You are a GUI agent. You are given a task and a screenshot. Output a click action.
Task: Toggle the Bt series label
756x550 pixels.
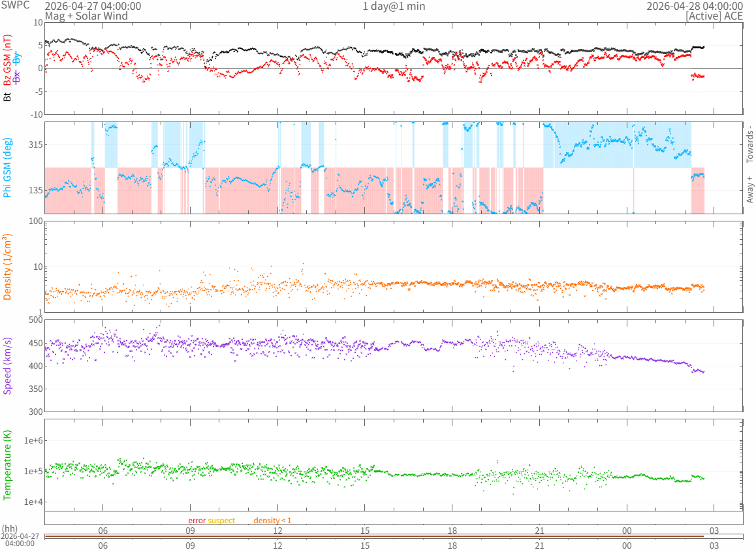click(x=8, y=97)
